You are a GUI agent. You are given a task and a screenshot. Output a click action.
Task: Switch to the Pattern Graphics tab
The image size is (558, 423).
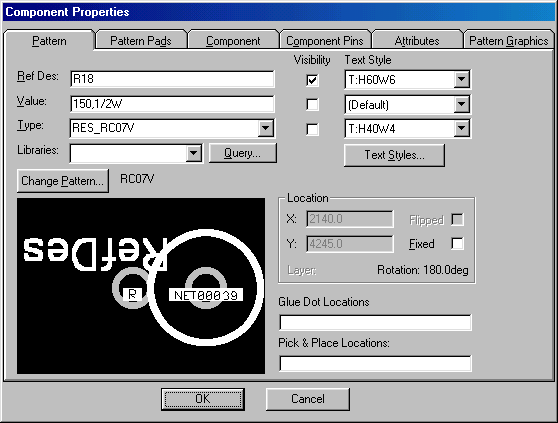click(x=509, y=41)
